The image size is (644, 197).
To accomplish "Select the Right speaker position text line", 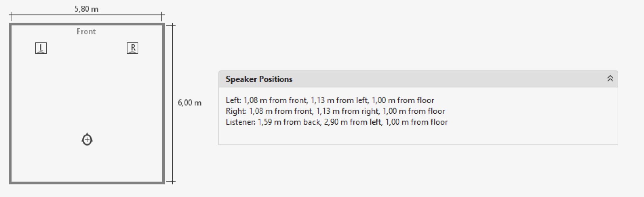I will click(335, 111).
